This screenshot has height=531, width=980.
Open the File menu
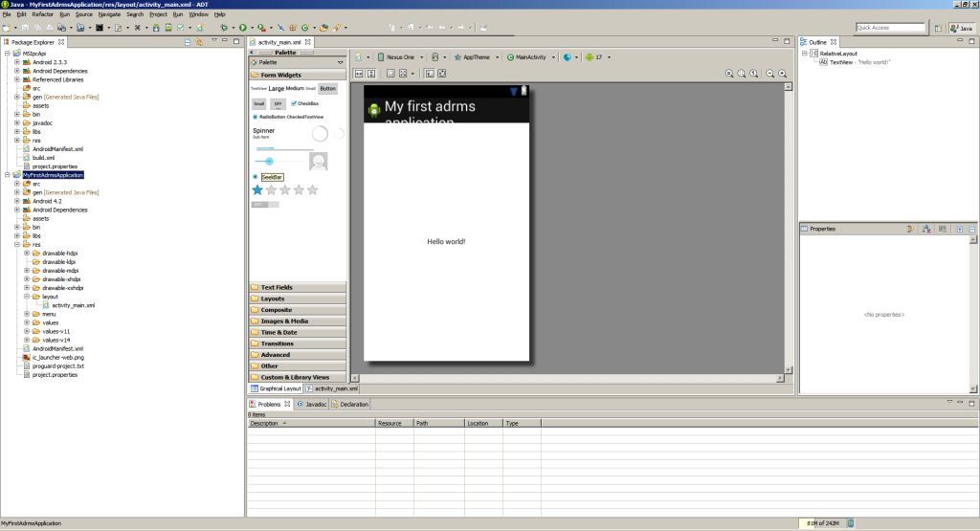point(7,13)
